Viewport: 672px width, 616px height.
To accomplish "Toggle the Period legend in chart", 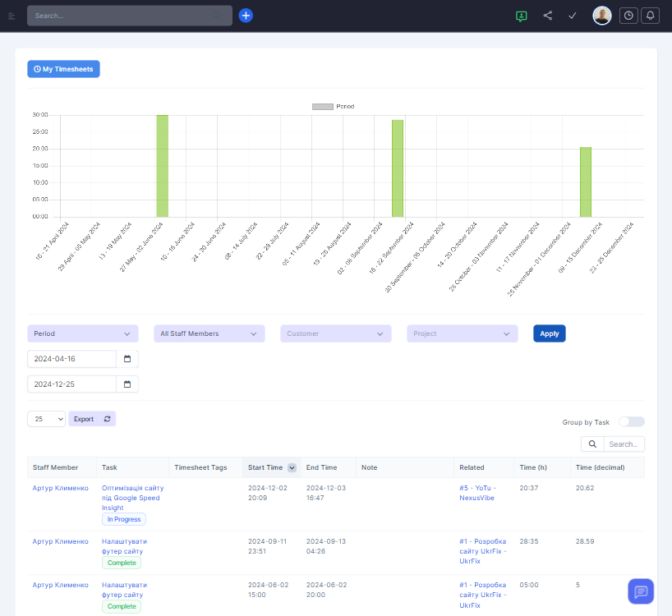I will (333, 107).
